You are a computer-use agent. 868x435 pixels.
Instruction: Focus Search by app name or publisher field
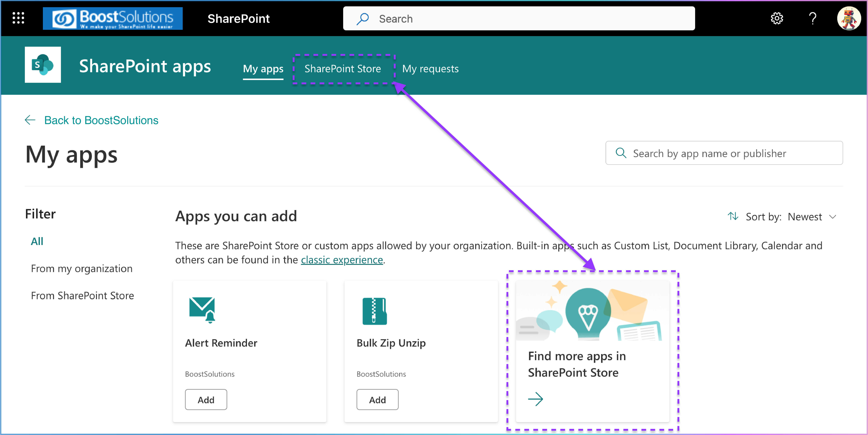pyautogui.click(x=724, y=153)
